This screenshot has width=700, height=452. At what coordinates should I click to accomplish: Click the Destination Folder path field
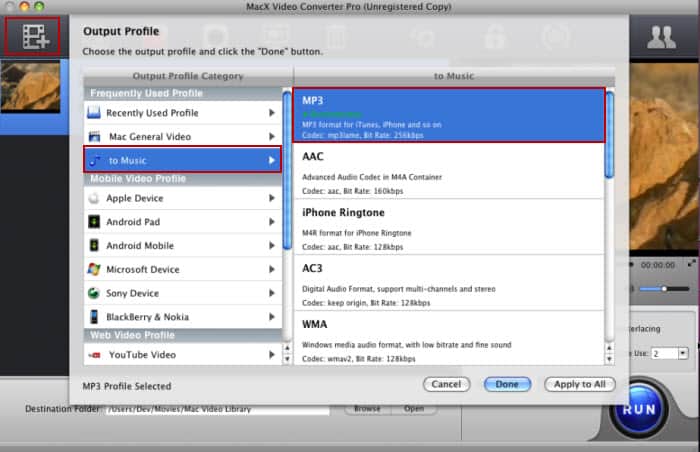tap(218, 409)
